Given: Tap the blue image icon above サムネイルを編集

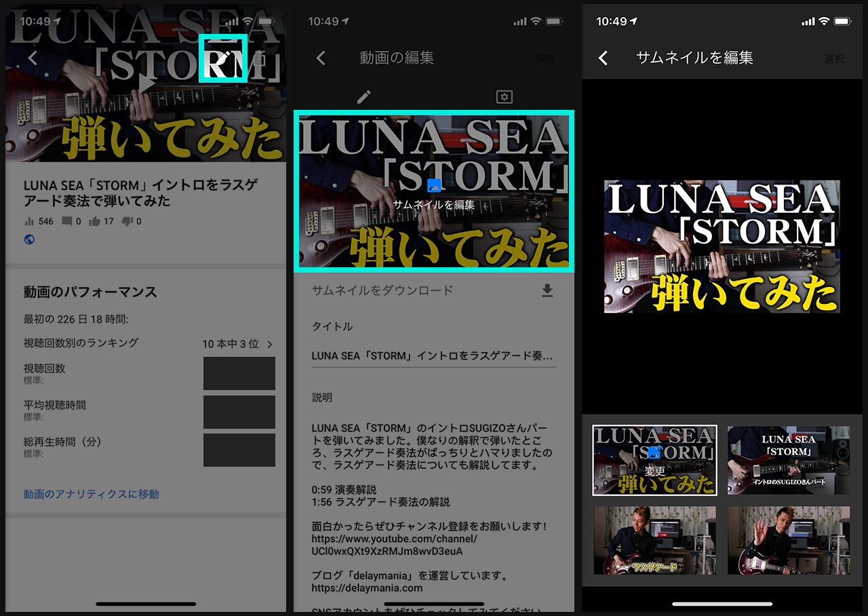Looking at the screenshot, I should click(434, 185).
